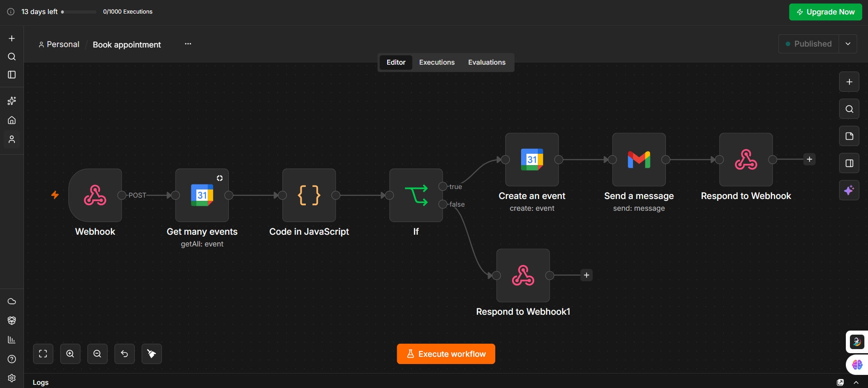Open the Personal user icon in sidebar
This screenshot has width=868, height=388.
pyautogui.click(x=12, y=139)
